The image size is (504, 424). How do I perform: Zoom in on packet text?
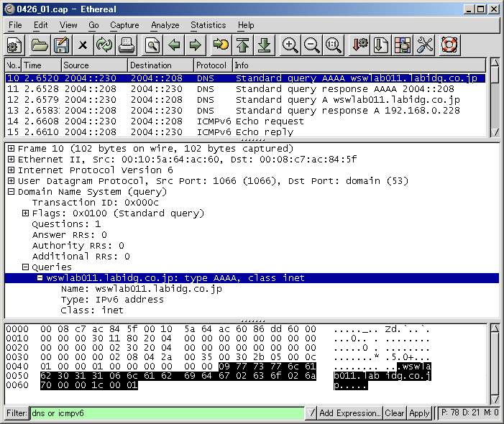pos(290,45)
